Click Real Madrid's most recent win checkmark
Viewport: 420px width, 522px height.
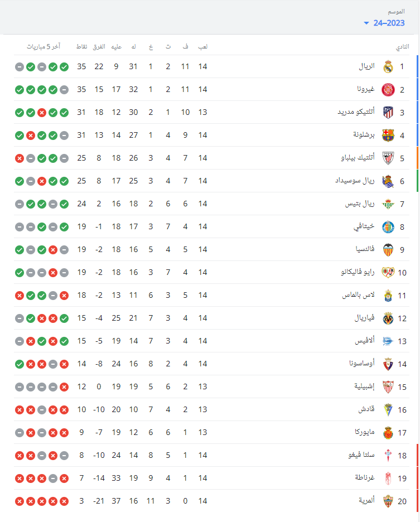pyautogui.click(x=64, y=67)
